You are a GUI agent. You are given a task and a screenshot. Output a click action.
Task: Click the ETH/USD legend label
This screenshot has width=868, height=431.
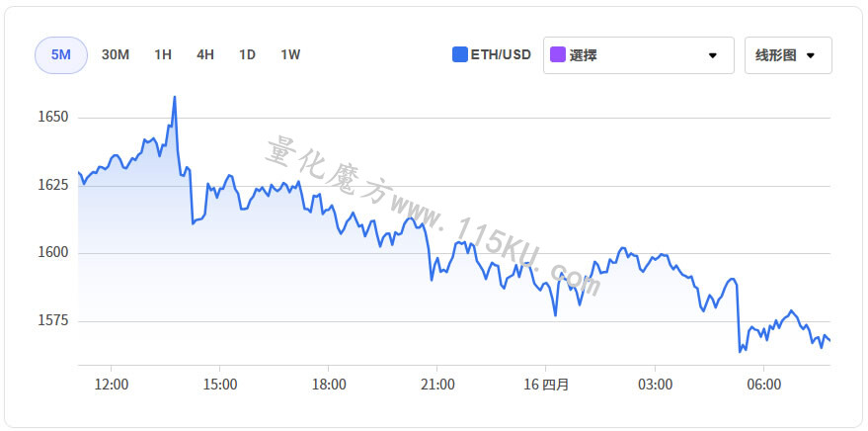click(x=501, y=54)
